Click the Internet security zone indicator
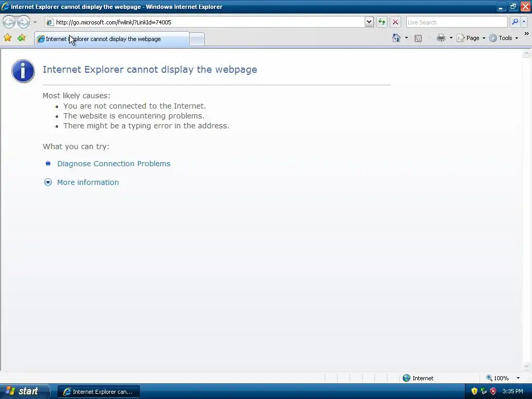 (418, 378)
